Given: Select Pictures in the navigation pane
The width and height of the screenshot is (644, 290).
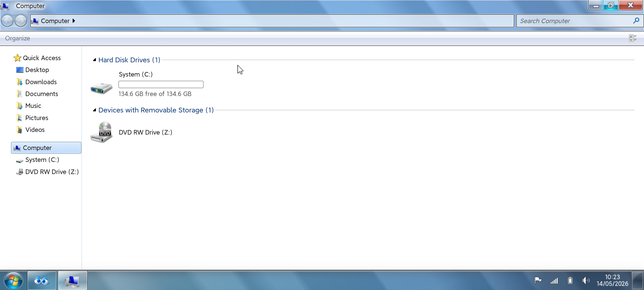Looking at the screenshot, I should tap(37, 118).
